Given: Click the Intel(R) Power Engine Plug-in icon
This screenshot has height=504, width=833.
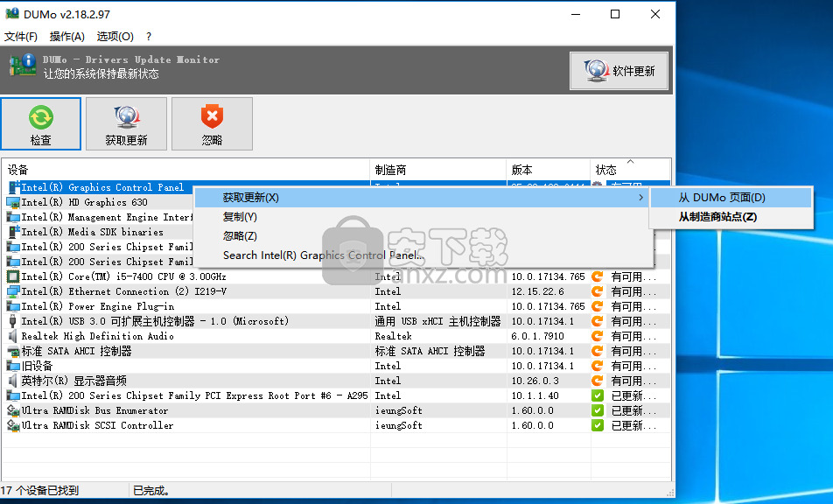Looking at the screenshot, I should pyautogui.click(x=13, y=306).
